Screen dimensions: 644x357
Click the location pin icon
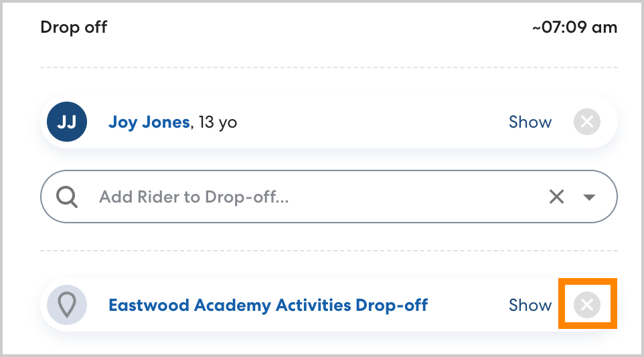[x=67, y=306]
